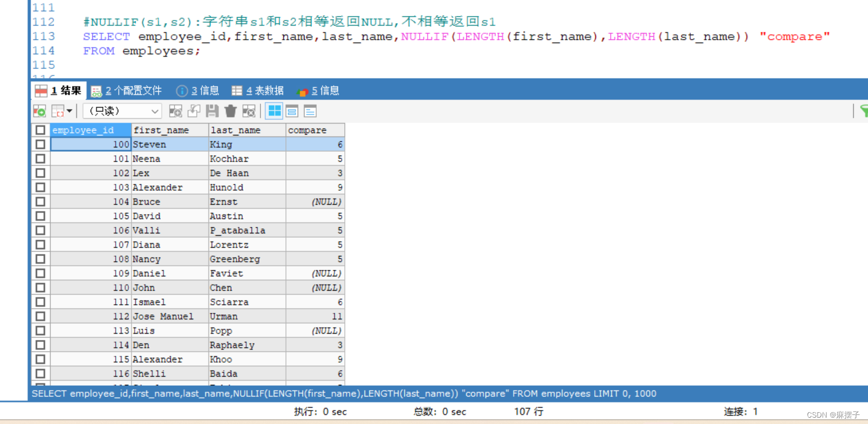The height and width of the screenshot is (424, 868).
Task: Select the first_name cell Shelli
Action: pos(170,374)
